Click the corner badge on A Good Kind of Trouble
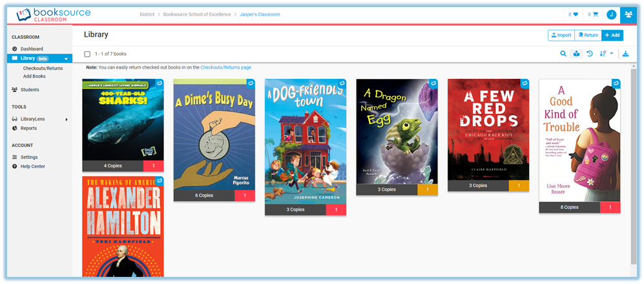Image resolution: width=644 pixels, height=284 pixels. [616, 83]
